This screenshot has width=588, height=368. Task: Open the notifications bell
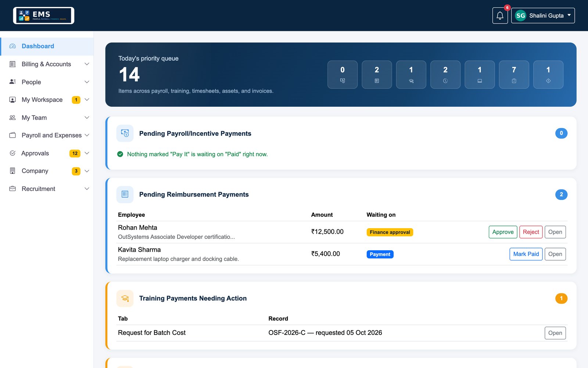[500, 15]
